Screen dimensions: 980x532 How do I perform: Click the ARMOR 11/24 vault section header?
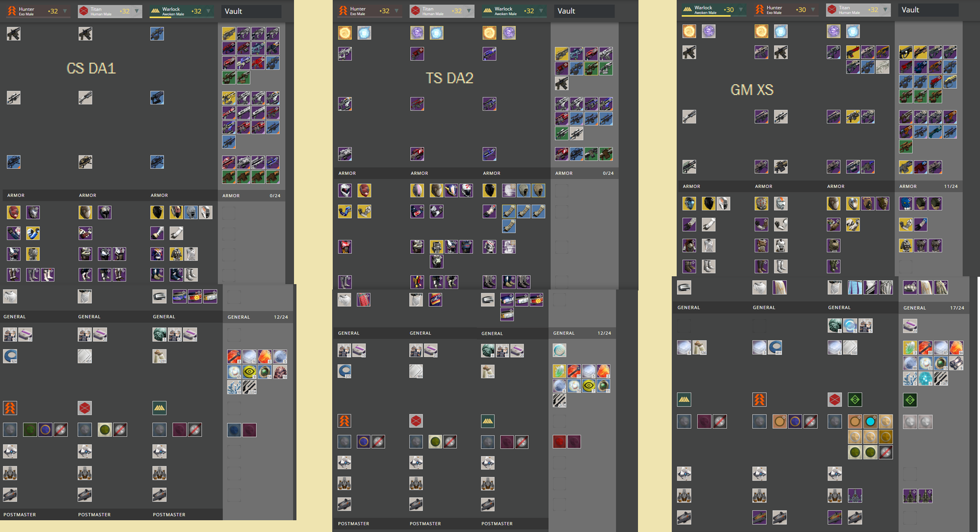pyautogui.click(x=929, y=186)
